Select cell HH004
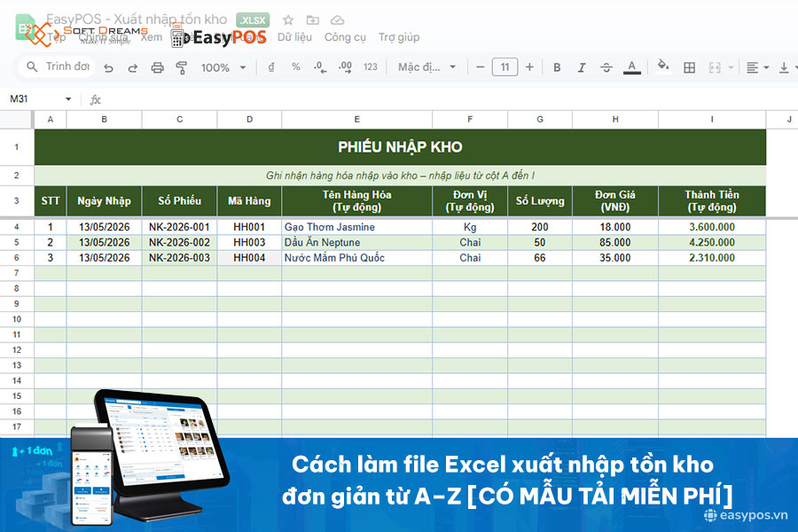This screenshot has height=532, width=798. click(x=249, y=258)
